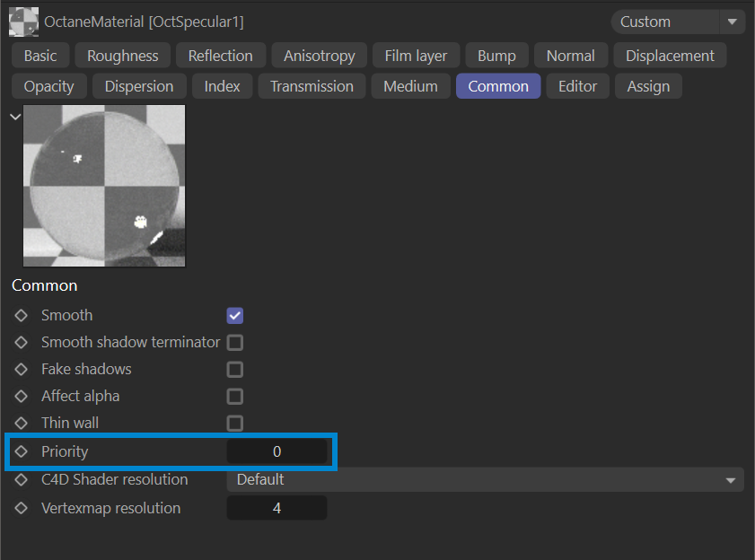
Task: Click the diamond icon next to Priority
Action: tap(21, 451)
